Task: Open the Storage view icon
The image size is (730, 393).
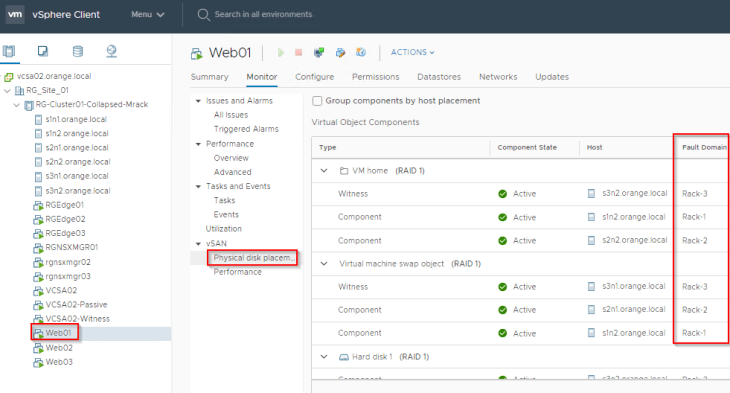Action: [78, 51]
